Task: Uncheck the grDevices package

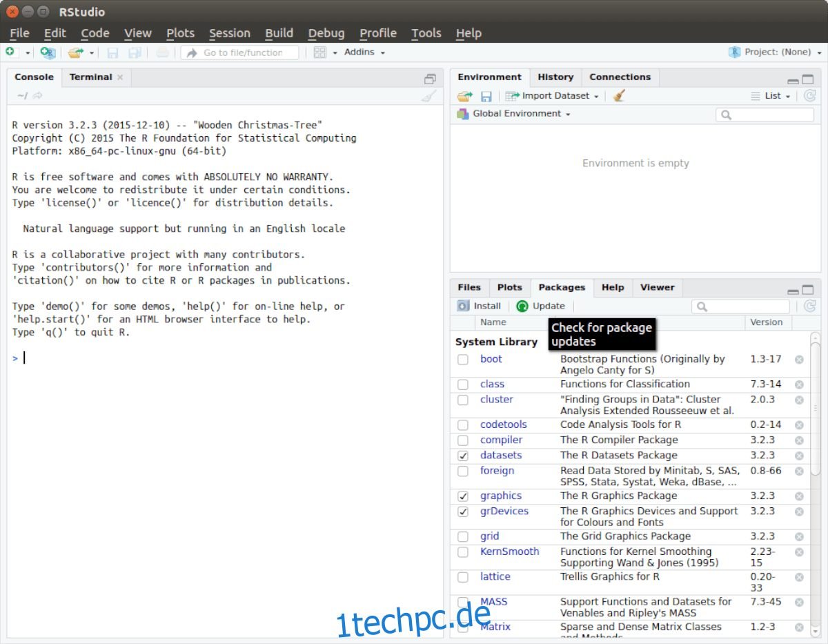Action: (463, 511)
